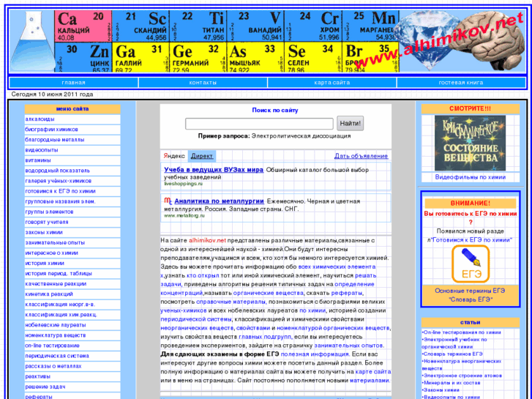Go to благородные металлы section
This screenshot has height=399, width=532.
(55, 140)
